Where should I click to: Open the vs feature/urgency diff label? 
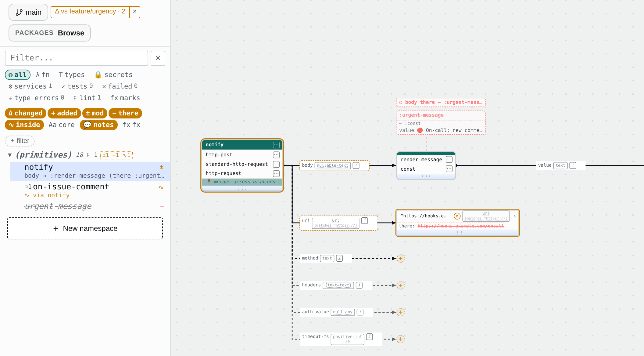click(x=90, y=12)
